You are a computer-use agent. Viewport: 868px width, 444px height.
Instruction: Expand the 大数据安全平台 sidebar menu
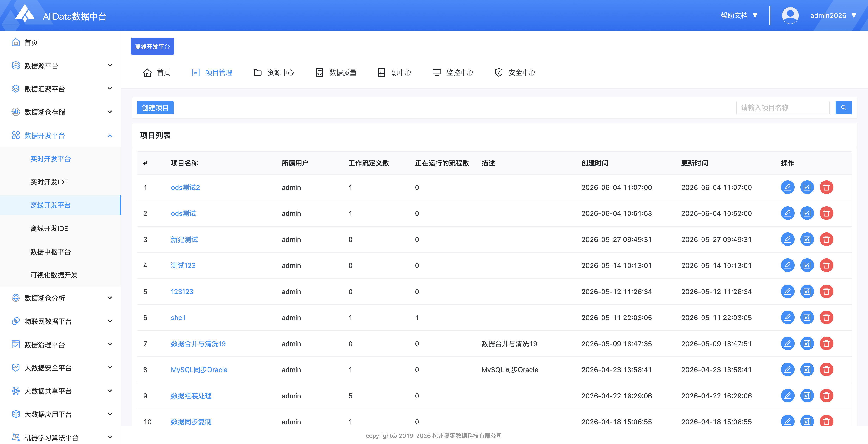[x=60, y=368]
